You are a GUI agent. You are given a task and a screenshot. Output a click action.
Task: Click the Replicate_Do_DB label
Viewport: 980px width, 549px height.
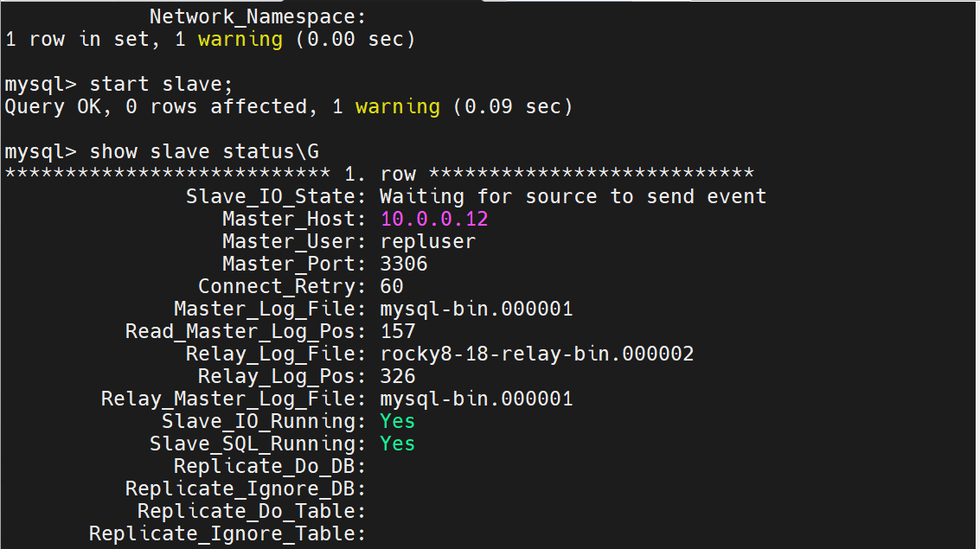tap(270, 467)
